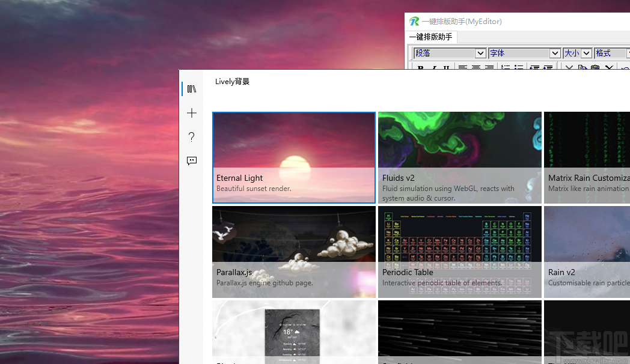Choose the Rain v2 wallpaper card
This screenshot has width=630, height=364.
tap(587, 252)
